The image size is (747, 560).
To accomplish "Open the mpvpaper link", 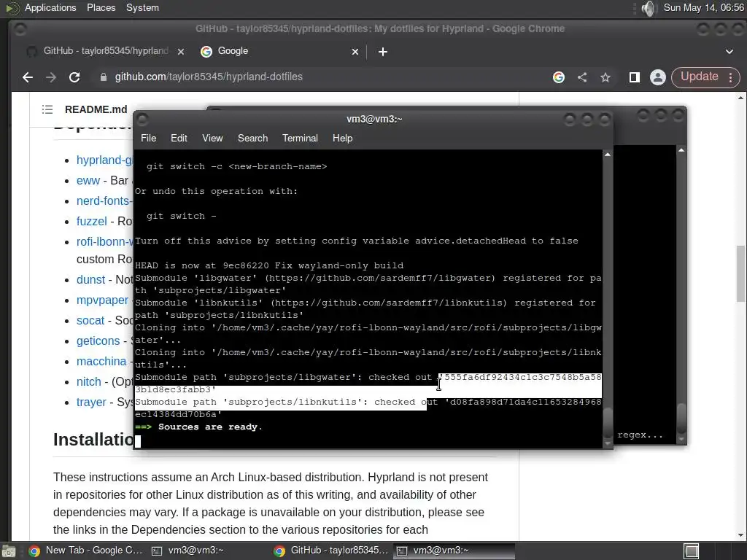I will click(102, 300).
